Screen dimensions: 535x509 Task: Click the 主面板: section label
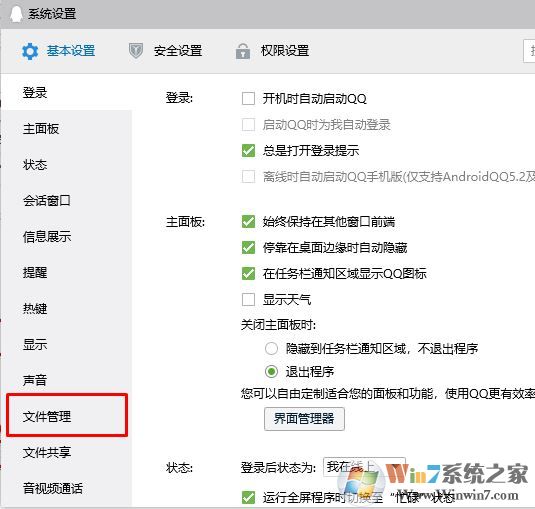tap(185, 222)
